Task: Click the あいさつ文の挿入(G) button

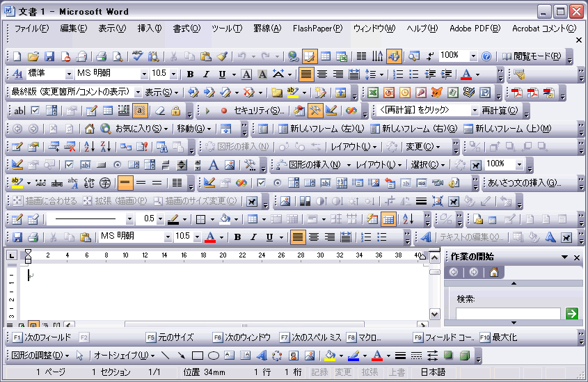Action: (524, 183)
